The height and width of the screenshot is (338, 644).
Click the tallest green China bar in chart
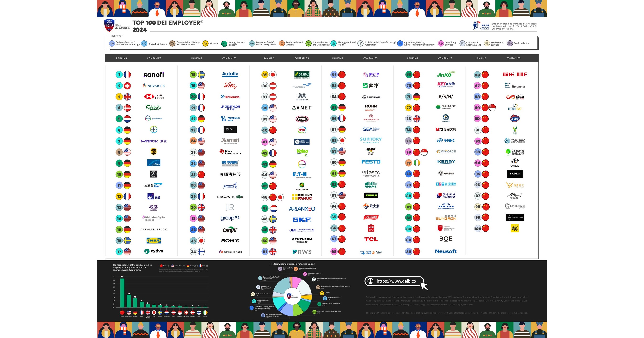[122, 293]
